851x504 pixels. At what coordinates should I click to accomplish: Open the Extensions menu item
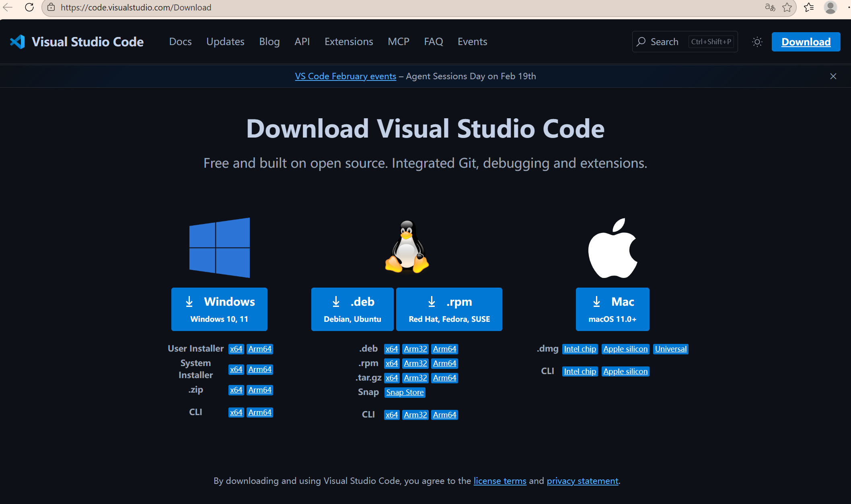(348, 41)
